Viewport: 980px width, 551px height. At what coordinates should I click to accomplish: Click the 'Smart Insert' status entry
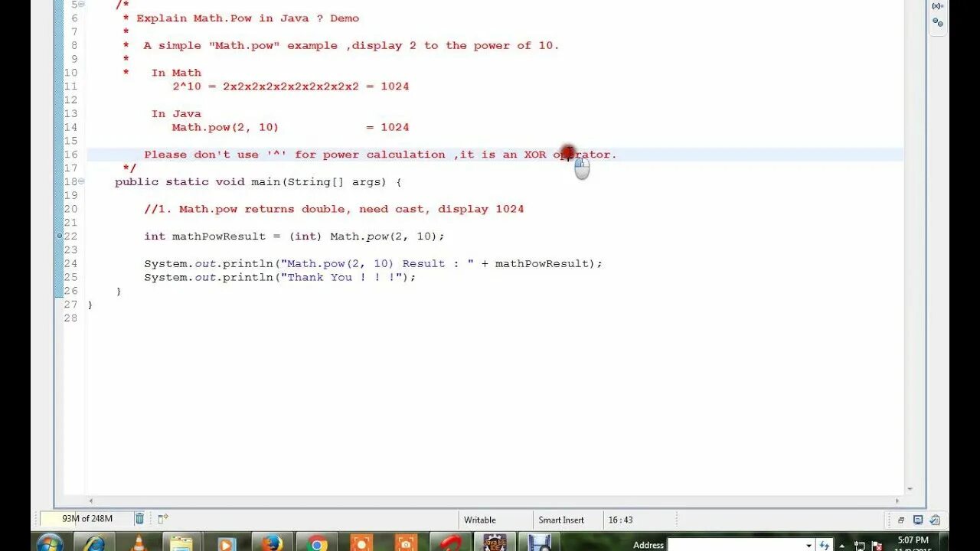tap(561, 520)
